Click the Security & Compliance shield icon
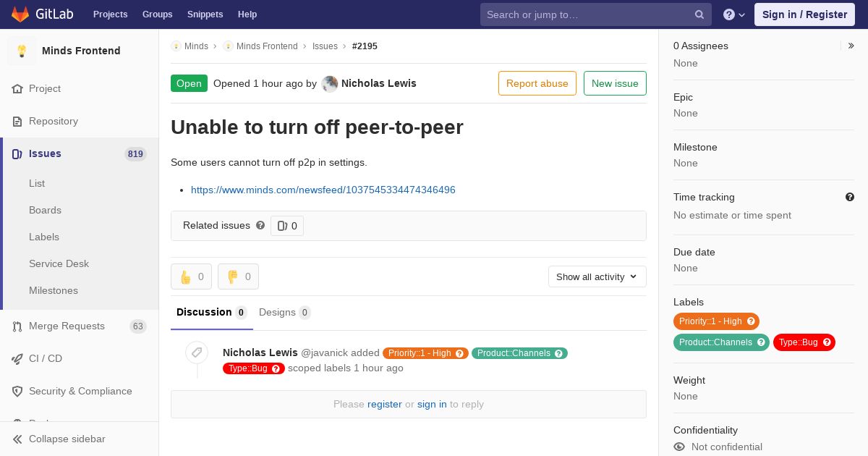 (17, 391)
